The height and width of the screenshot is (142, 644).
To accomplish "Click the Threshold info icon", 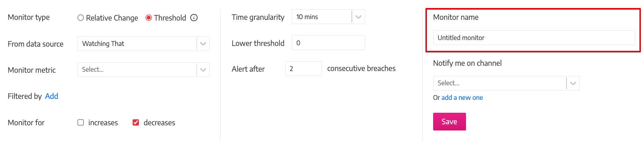I will coord(194,18).
